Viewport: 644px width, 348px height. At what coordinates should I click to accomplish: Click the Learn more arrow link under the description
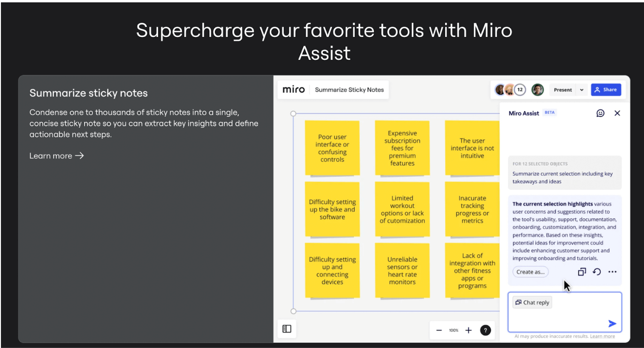pos(56,156)
